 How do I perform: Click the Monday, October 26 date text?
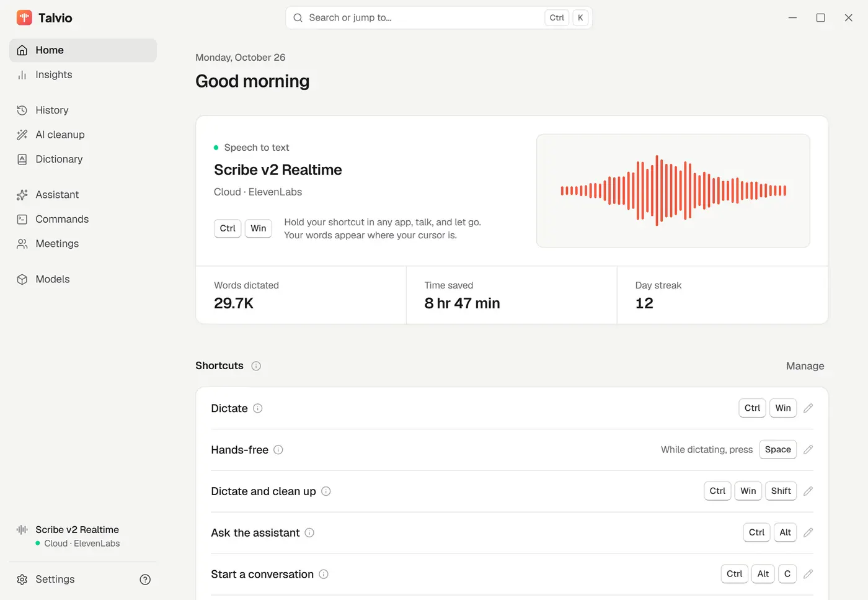pos(241,58)
